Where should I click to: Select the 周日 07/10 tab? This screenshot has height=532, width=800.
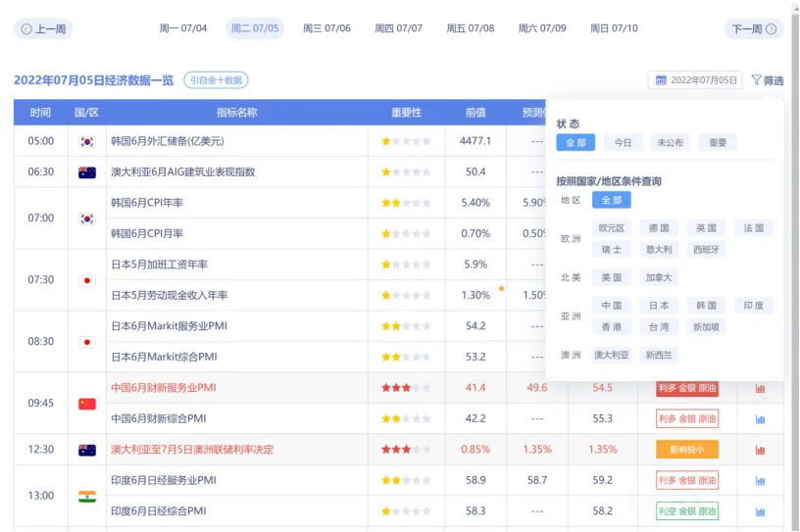pos(615,28)
